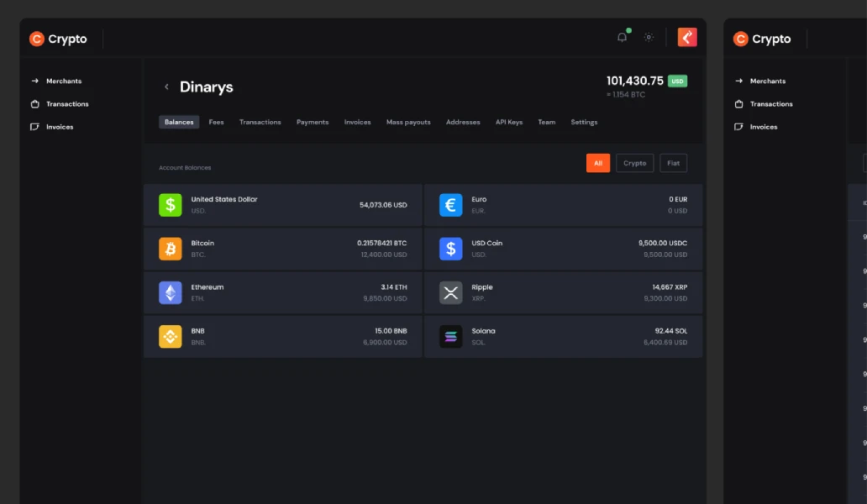Open the Ripple XRP icon
Image resolution: width=867 pixels, height=504 pixels.
click(x=450, y=292)
